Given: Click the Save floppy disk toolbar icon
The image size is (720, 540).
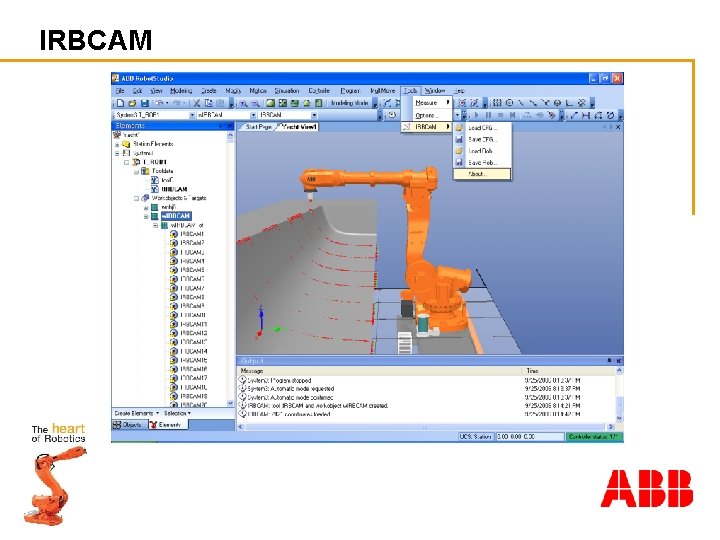Looking at the screenshot, I should (144, 103).
